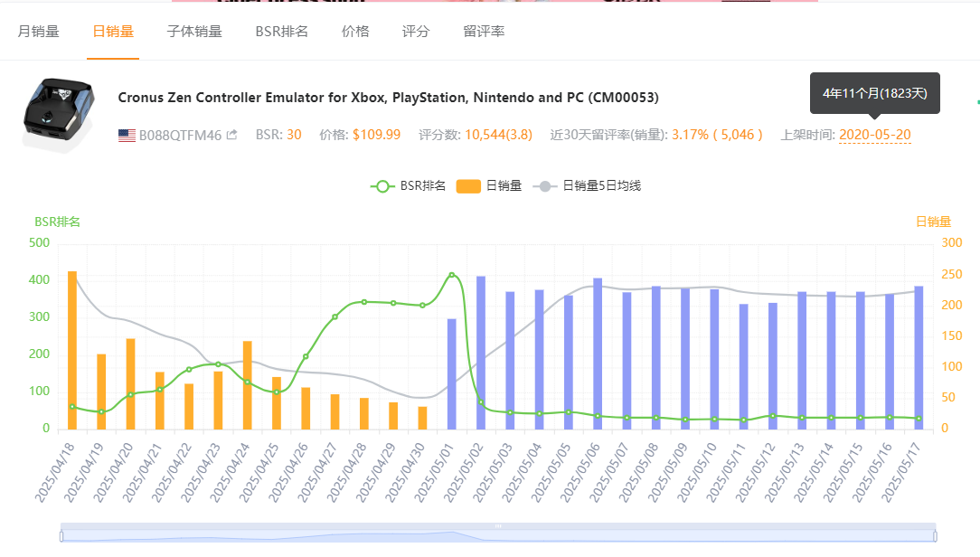The height and width of the screenshot is (557, 980).
Task: Click the blue bar for 2025/05/02
Action: point(481,353)
